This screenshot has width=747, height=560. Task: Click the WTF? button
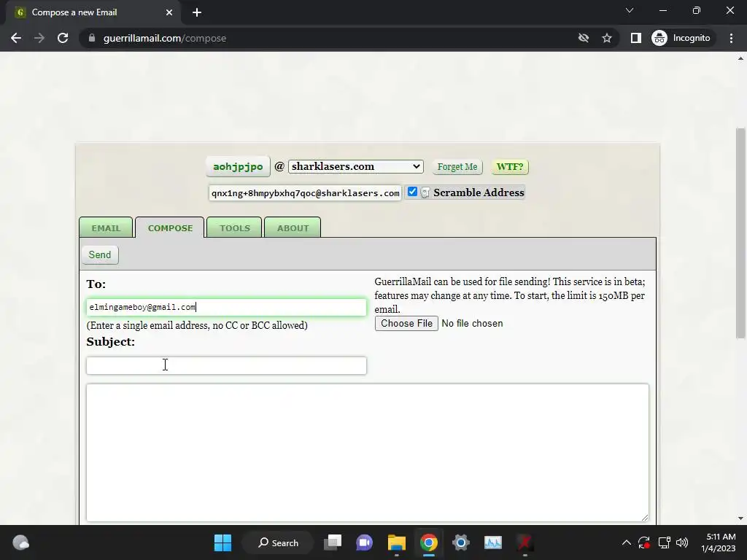510,167
